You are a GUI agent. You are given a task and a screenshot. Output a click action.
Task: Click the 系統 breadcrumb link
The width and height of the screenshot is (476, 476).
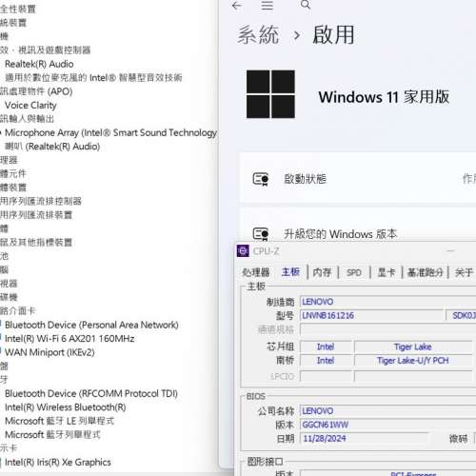coord(258,34)
